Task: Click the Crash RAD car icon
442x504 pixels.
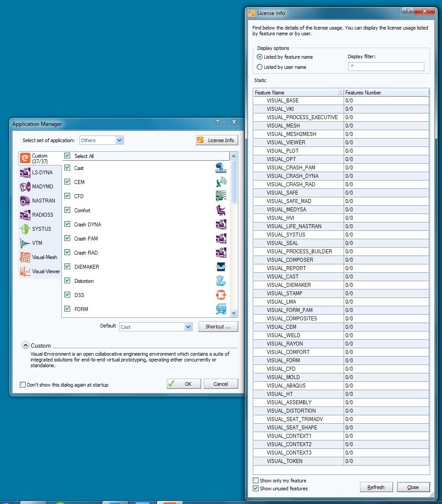Action: tap(221, 252)
